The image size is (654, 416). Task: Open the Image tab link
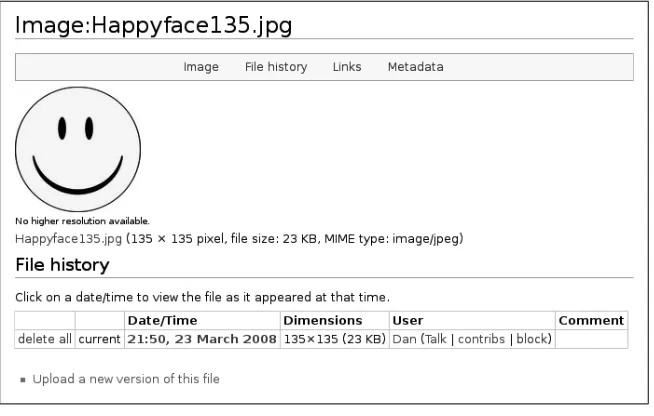coord(201,67)
